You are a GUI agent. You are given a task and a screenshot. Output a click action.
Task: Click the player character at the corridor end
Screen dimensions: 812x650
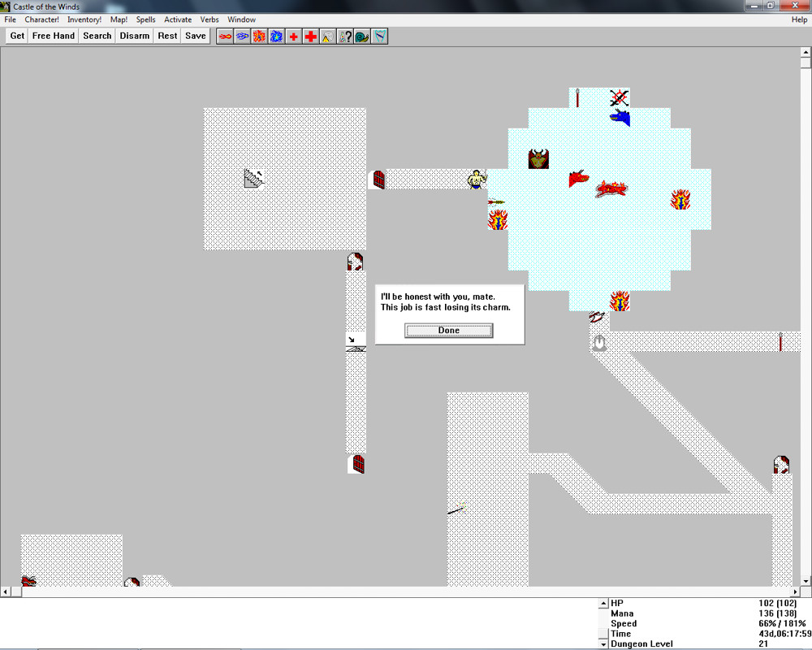[x=477, y=180]
